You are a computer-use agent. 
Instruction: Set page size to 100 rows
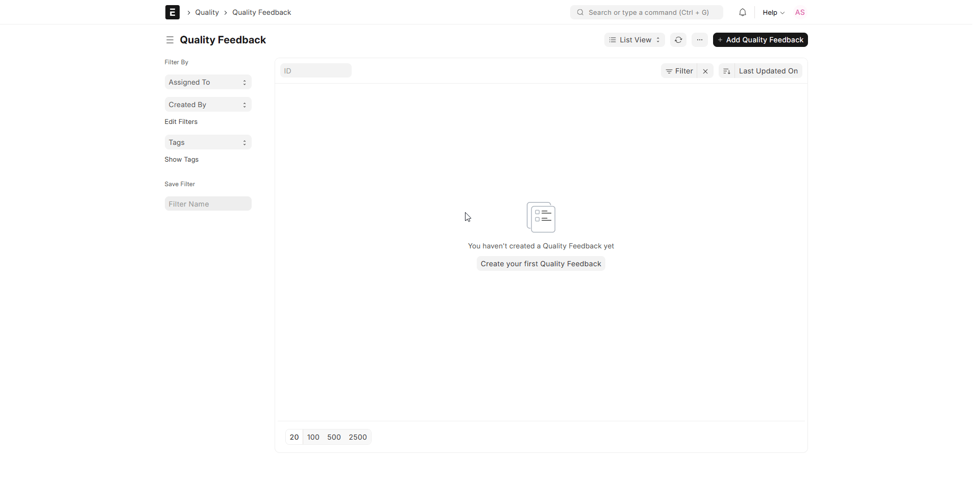(x=313, y=437)
